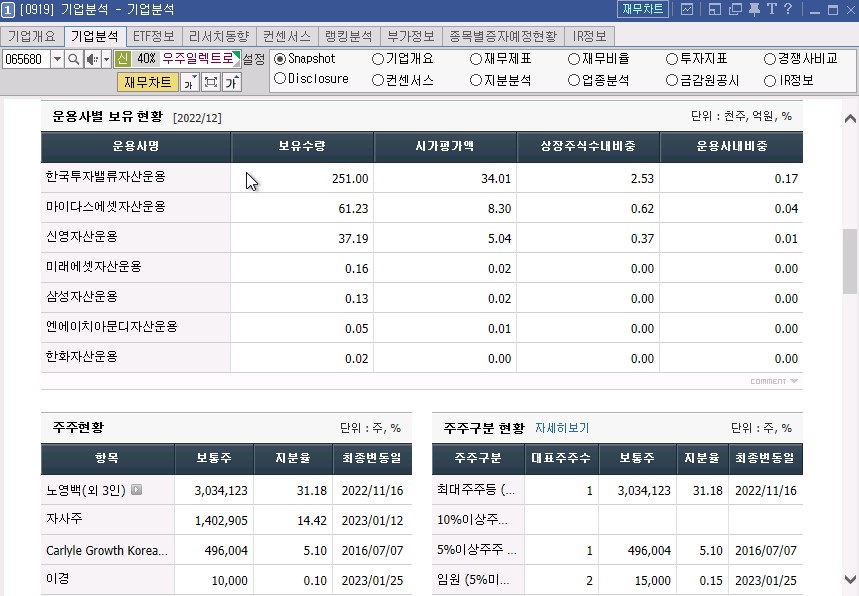Switch to the 랭킹분석 tab
This screenshot has width=859, height=596.
[x=349, y=36]
